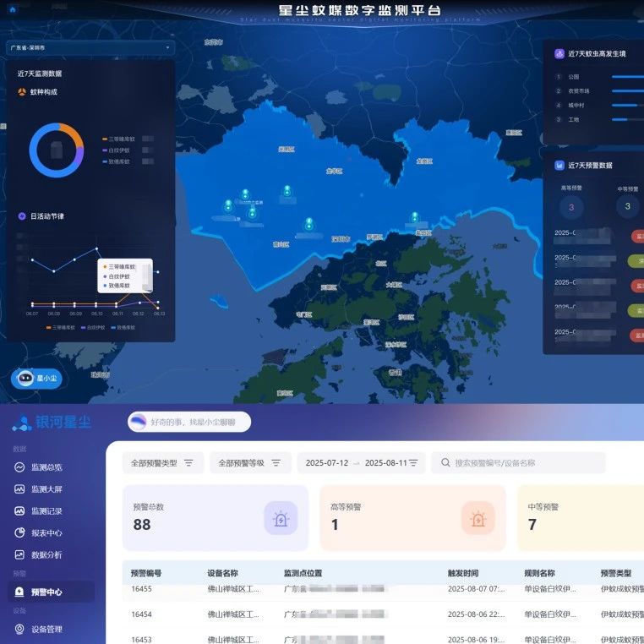The height and width of the screenshot is (644, 644).
Task: Open 数据分析 in sidebar
Action: [38, 555]
